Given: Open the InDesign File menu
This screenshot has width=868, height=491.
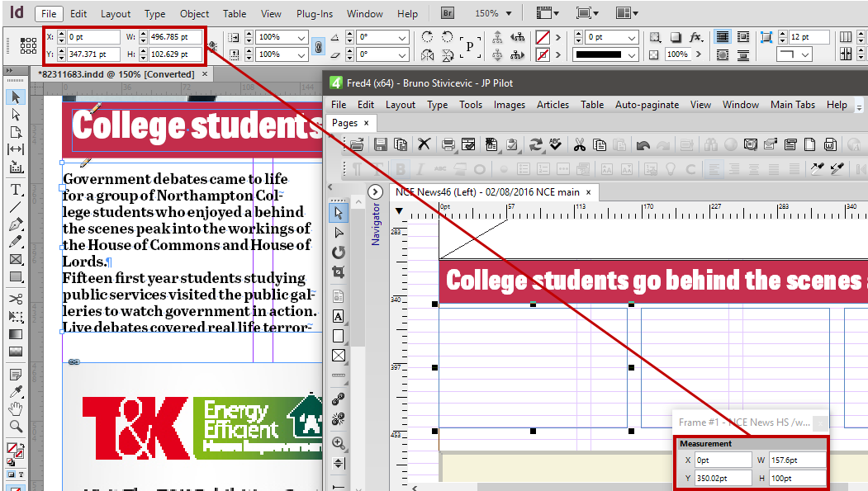Looking at the screenshot, I should (x=49, y=14).
